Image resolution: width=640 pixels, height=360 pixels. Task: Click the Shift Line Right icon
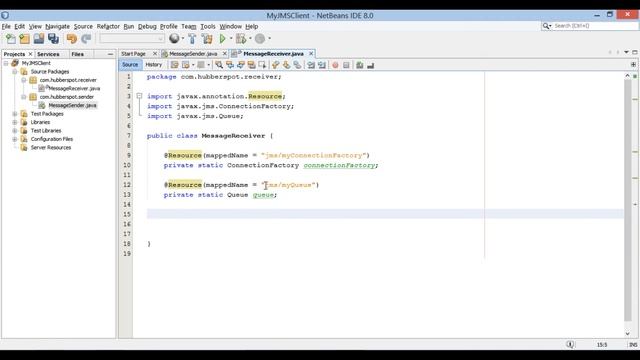coord(322,65)
